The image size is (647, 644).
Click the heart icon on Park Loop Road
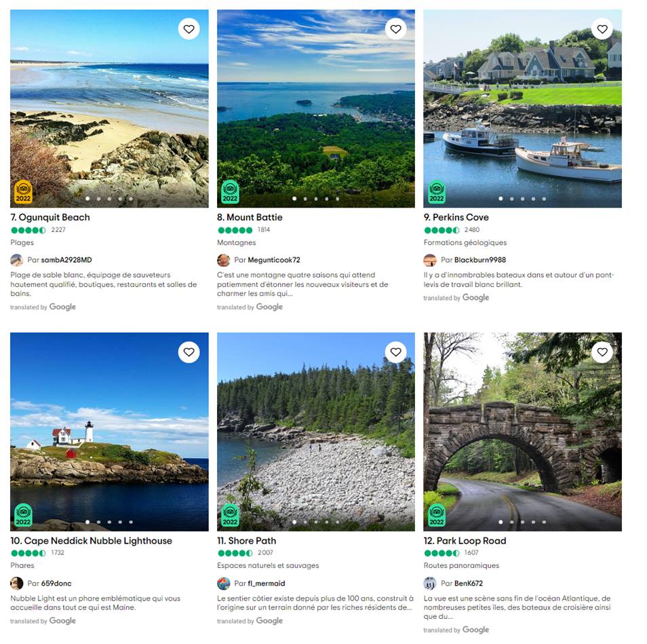602,352
